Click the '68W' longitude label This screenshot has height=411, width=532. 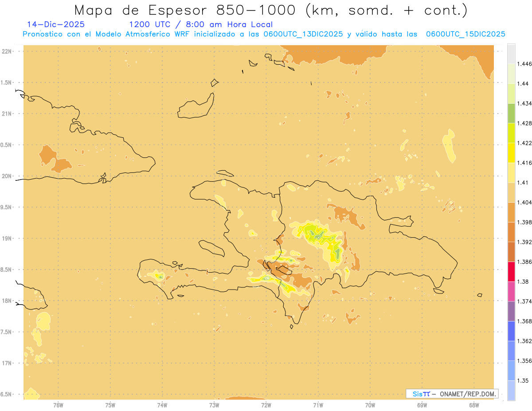(x=474, y=405)
